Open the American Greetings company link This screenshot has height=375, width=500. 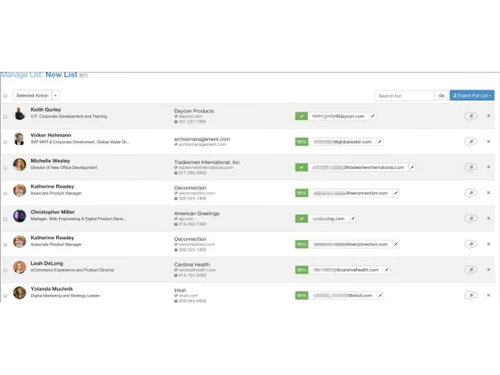point(197,213)
